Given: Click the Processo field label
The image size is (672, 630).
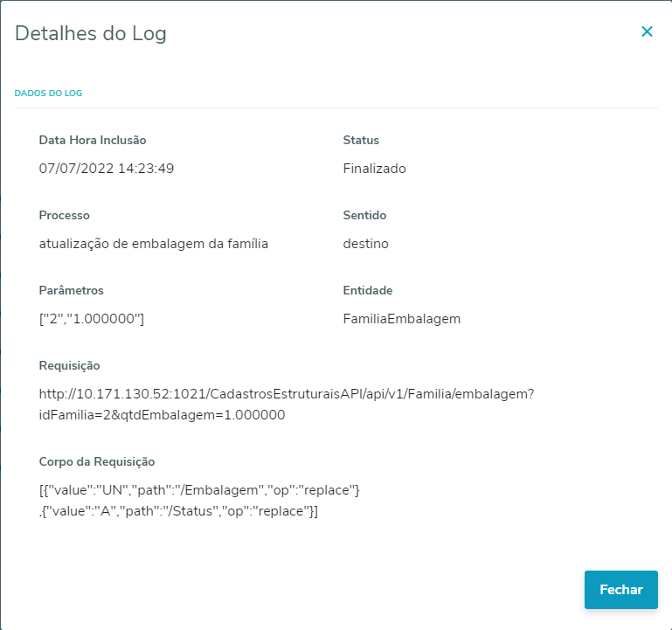Looking at the screenshot, I should pyautogui.click(x=65, y=215).
